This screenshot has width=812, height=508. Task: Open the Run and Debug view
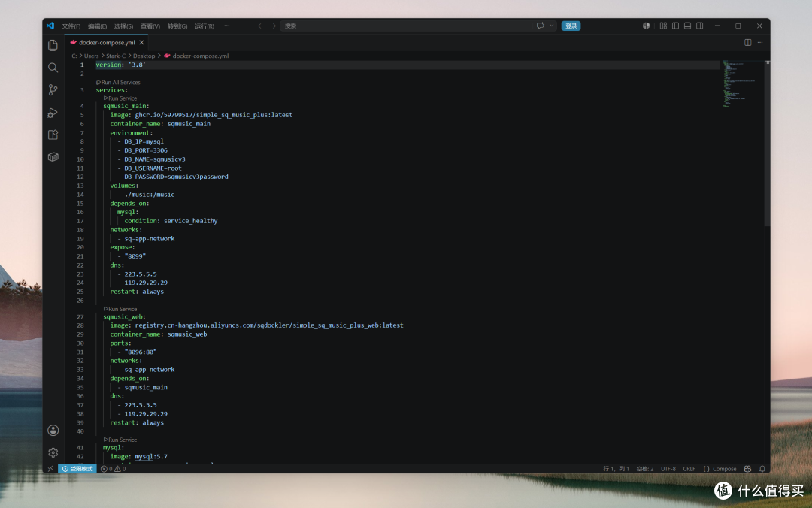tap(53, 113)
